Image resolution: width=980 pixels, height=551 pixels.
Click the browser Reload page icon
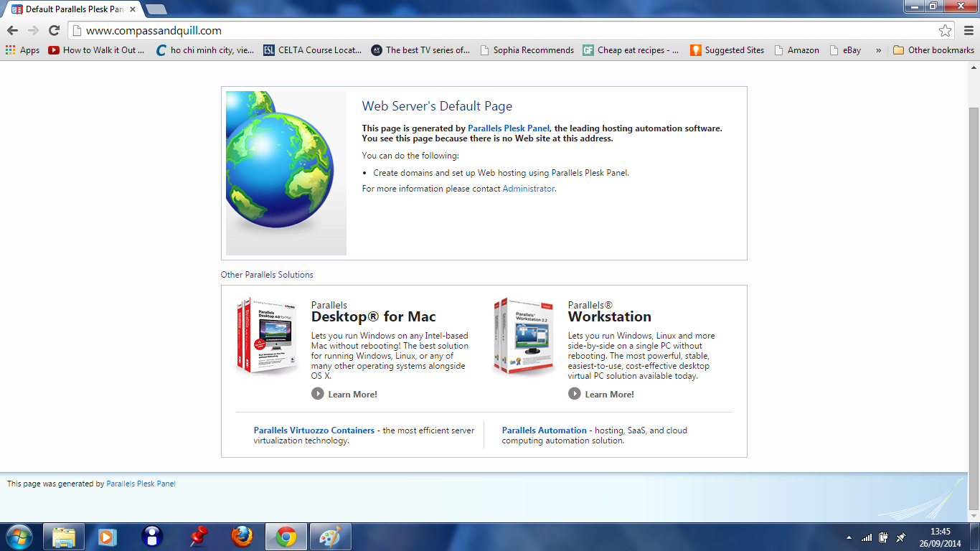pos(54,31)
